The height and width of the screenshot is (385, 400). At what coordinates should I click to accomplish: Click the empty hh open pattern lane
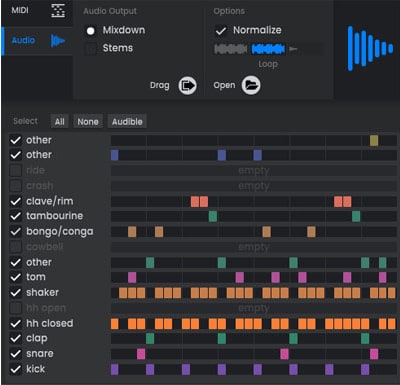[254, 308]
